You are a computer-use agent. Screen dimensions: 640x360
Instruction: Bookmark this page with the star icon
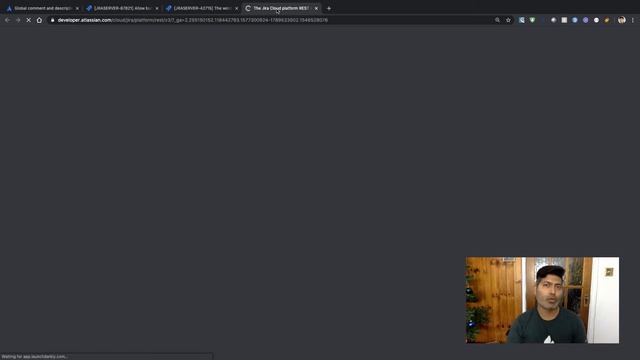[x=508, y=20]
